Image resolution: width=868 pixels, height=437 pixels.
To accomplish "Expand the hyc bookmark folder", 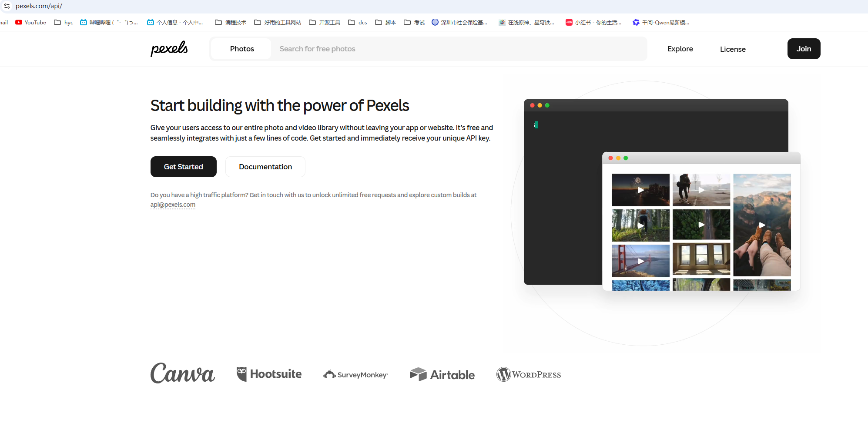I will click(x=64, y=22).
